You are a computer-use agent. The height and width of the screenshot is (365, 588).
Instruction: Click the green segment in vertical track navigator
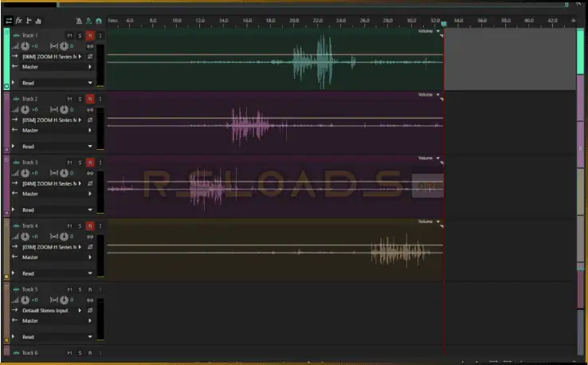(x=580, y=51)
